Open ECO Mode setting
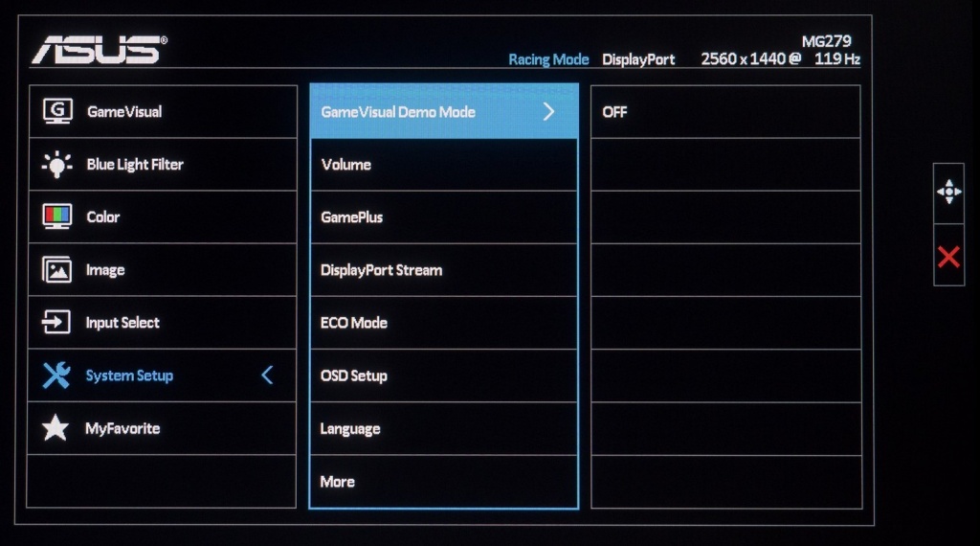The height and width of the screenshot is (546, 980). [x=444, y=323]
